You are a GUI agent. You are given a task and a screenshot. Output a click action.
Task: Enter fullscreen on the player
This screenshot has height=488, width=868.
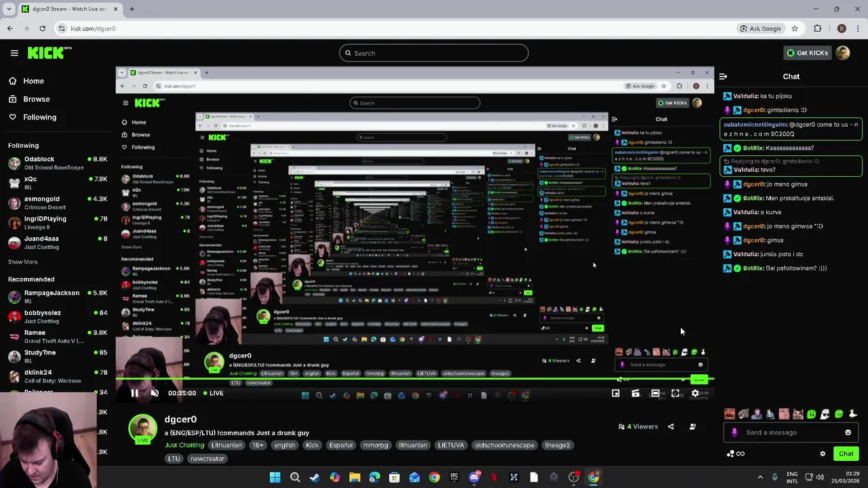point(675,393)
